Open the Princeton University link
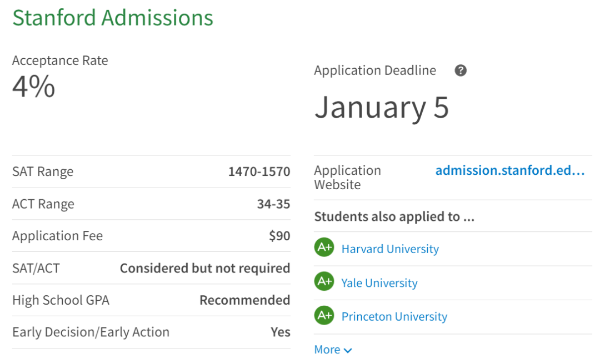The image size is (600, 364). (394, 317)
